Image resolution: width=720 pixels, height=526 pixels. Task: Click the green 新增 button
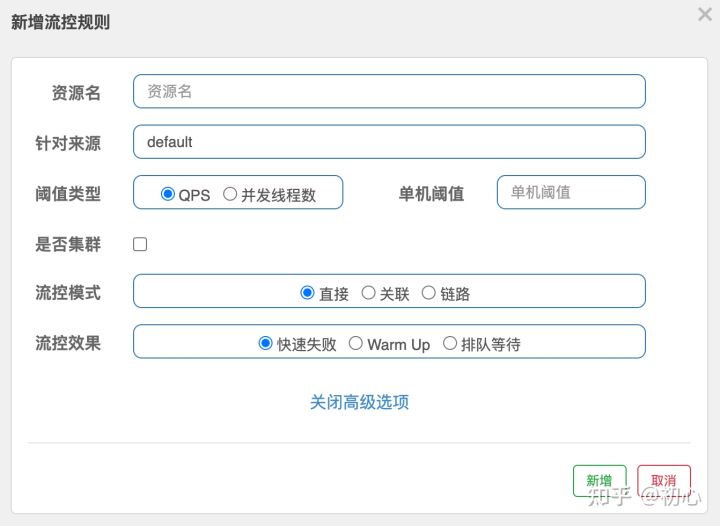click(600, 481)
